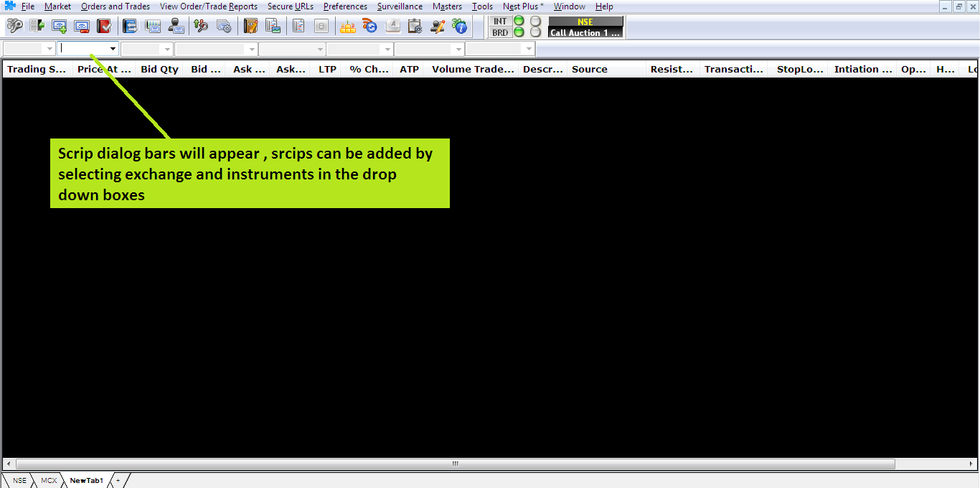
Task: Click the 1-2-3 podium ranking icon
Action: (x=347, y=27)
